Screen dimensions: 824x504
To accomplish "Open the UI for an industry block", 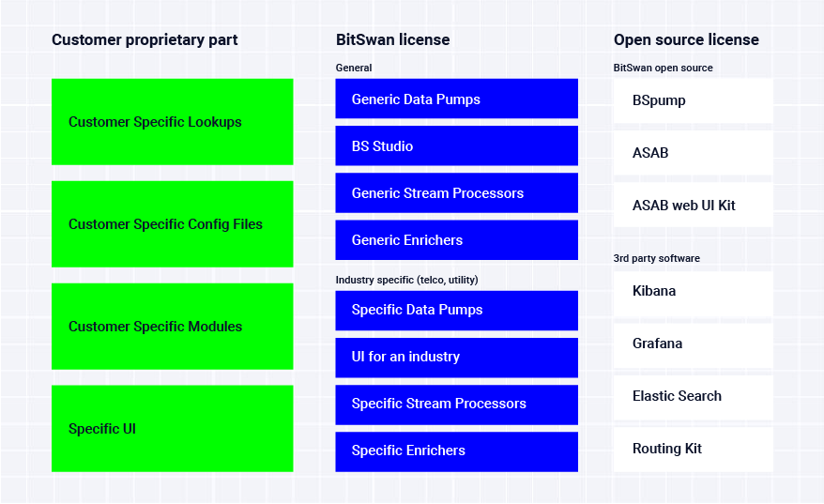I will 457,358.
